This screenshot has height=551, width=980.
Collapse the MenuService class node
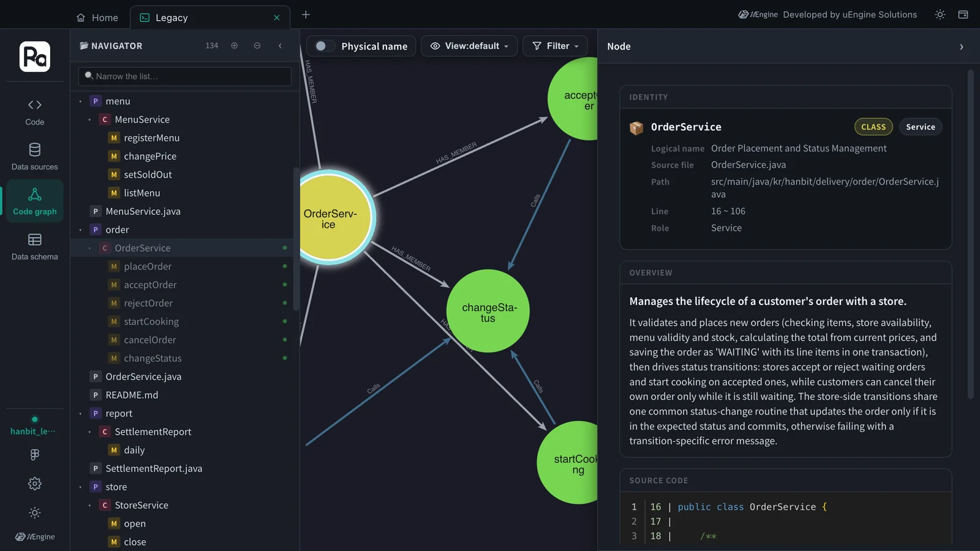(89, 120)
